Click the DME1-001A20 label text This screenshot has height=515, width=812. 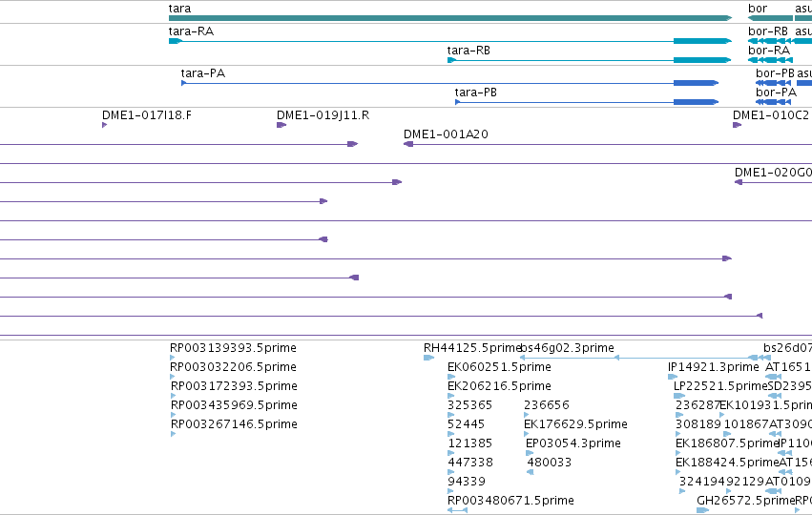coord(446,134)
